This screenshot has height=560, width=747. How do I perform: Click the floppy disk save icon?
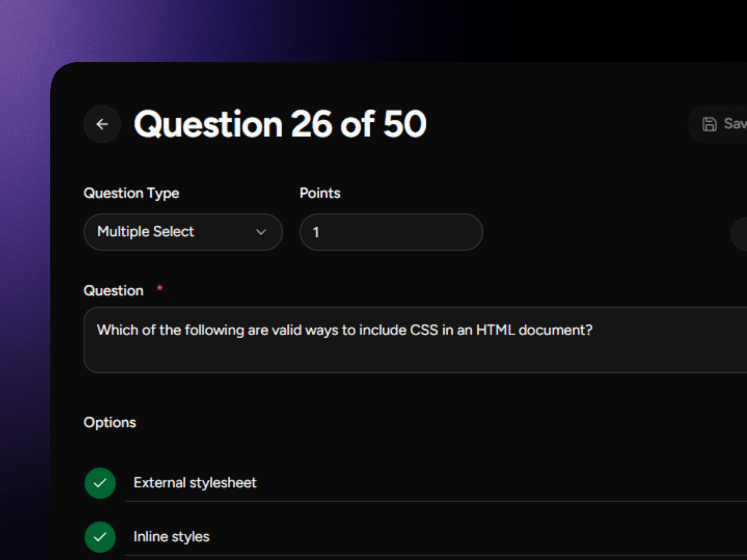(x=709, y=124)
